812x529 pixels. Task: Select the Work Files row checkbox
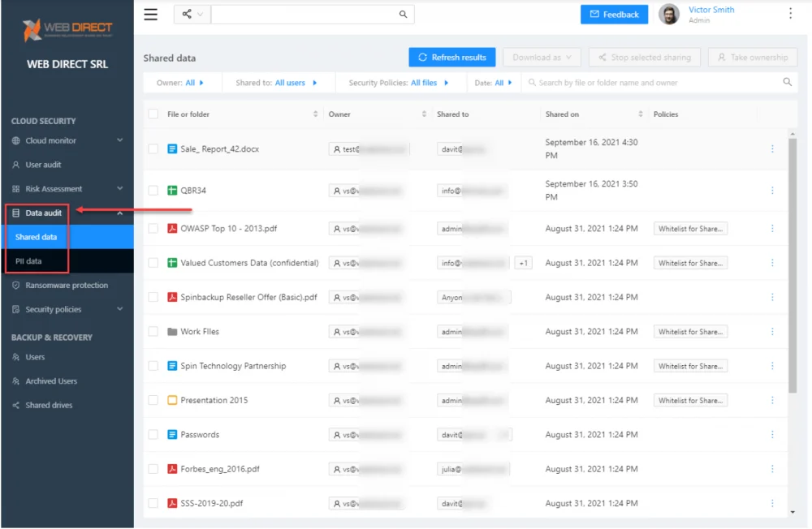pyautogui.click(x=153, y=331)
